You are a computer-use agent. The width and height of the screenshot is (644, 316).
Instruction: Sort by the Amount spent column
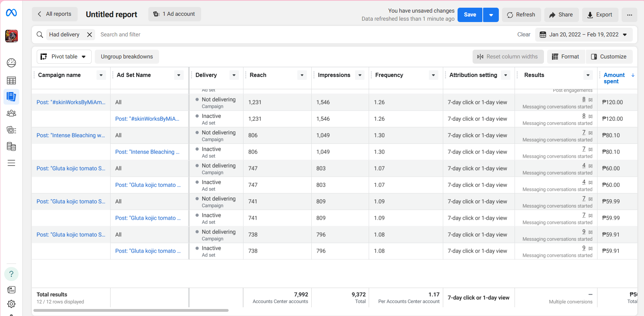tap(614, 78)
